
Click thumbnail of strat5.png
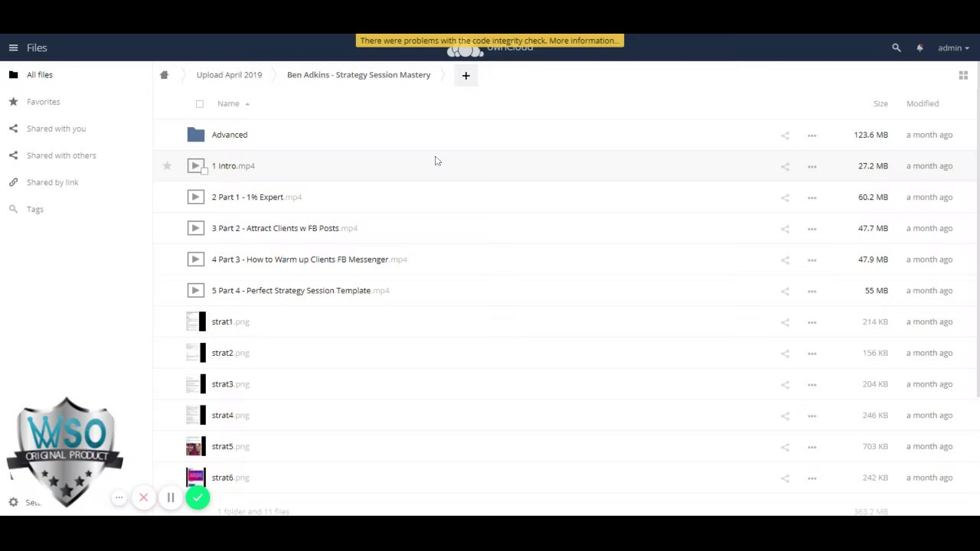click(x=196, y=446)
